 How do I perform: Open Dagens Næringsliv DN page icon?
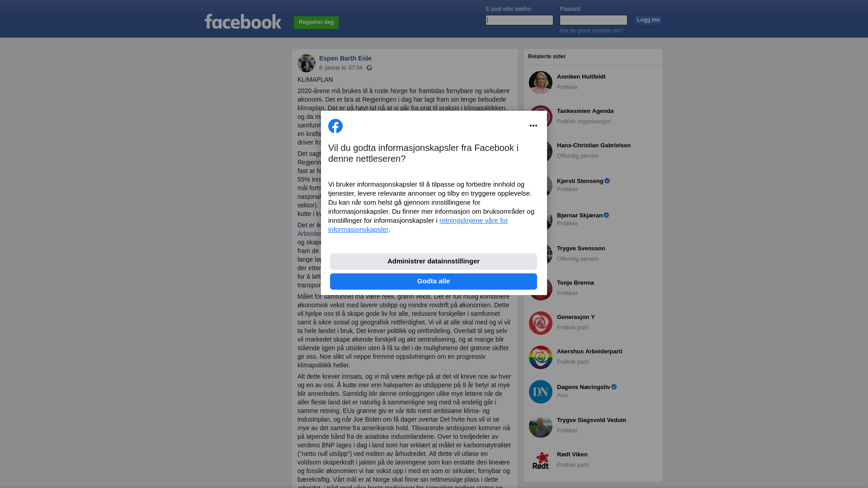tap(541, 392)
